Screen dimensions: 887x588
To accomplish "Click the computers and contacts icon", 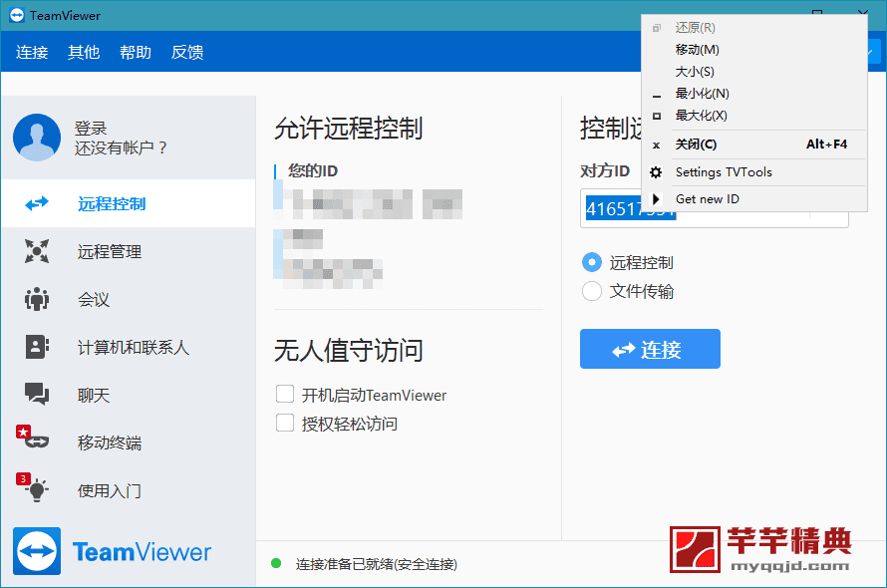I will click(37, 347).
